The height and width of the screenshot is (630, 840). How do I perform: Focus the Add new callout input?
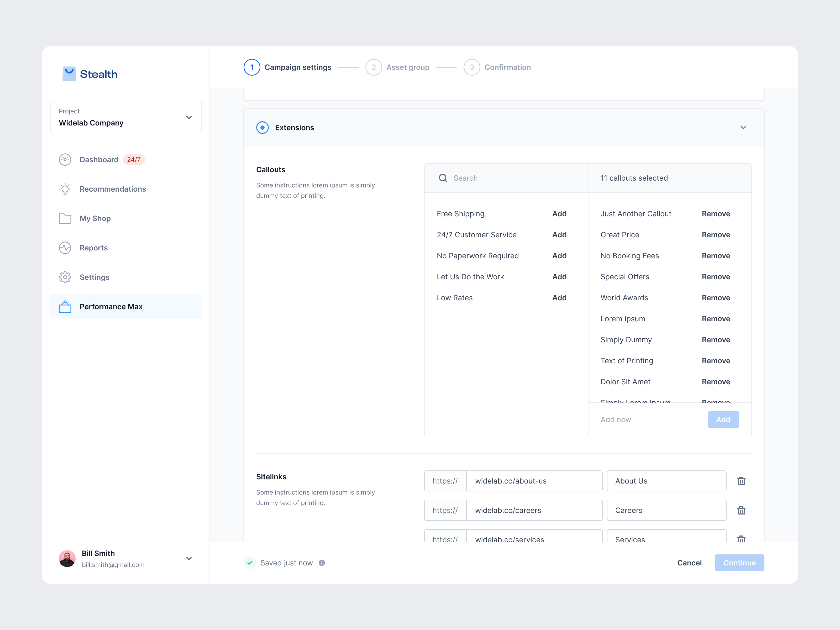[648, 419]
